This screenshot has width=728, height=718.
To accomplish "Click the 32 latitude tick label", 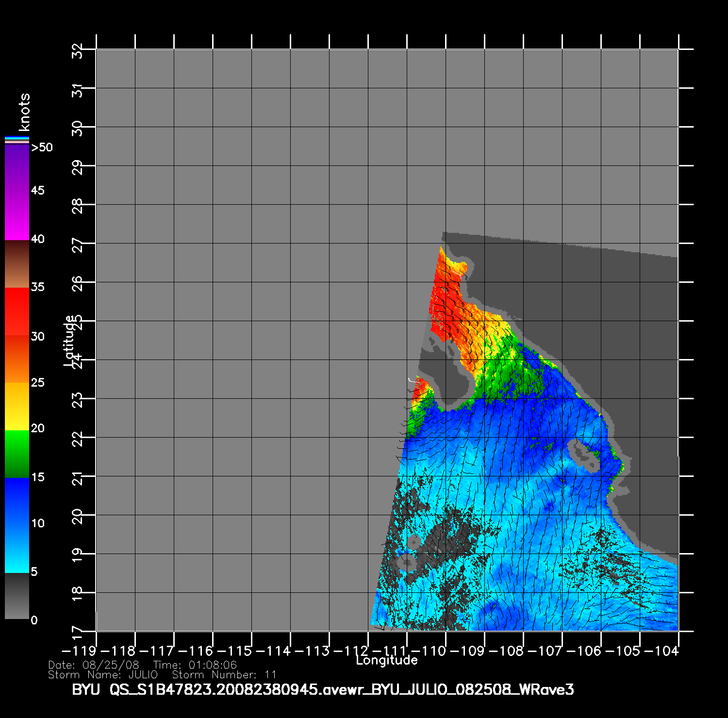I will tap(78, 50).
